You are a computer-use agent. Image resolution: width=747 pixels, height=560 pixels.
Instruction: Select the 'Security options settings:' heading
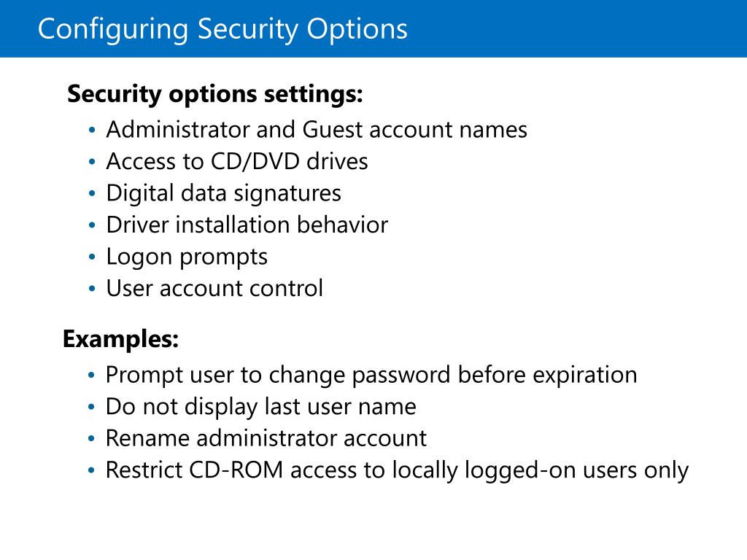click(x=215, y=94)
